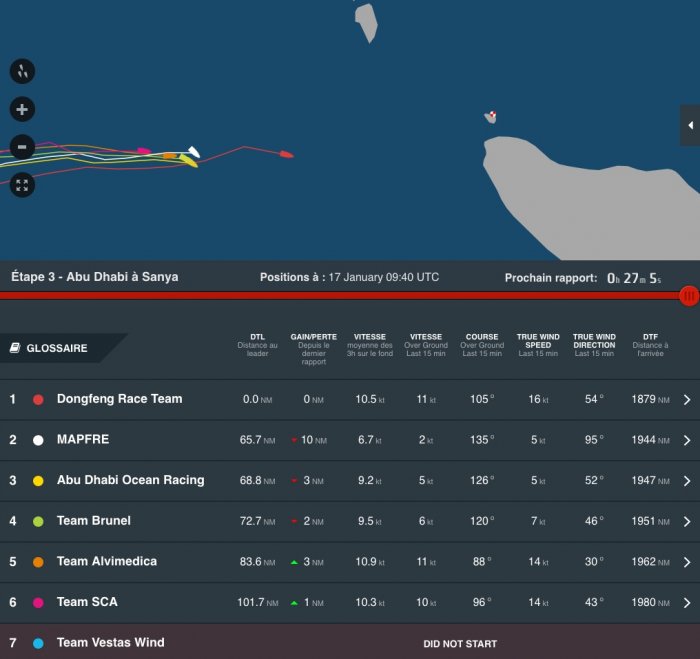Click Team SCA DTL value 101.7 NM

pyautogui.click(x=258, y=602)
